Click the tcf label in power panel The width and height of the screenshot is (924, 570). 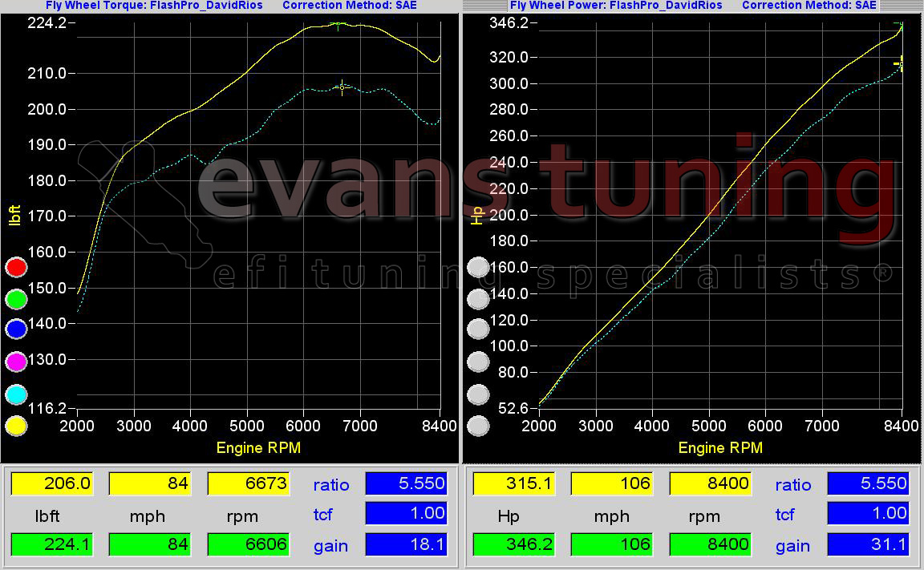point(785,515)
